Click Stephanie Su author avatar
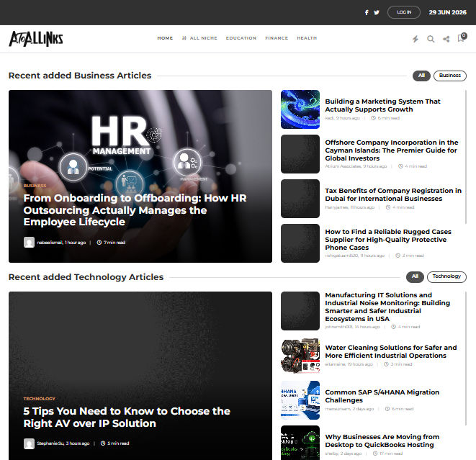The width and height of the screenshot is (476, 460). tap(29, 443)
